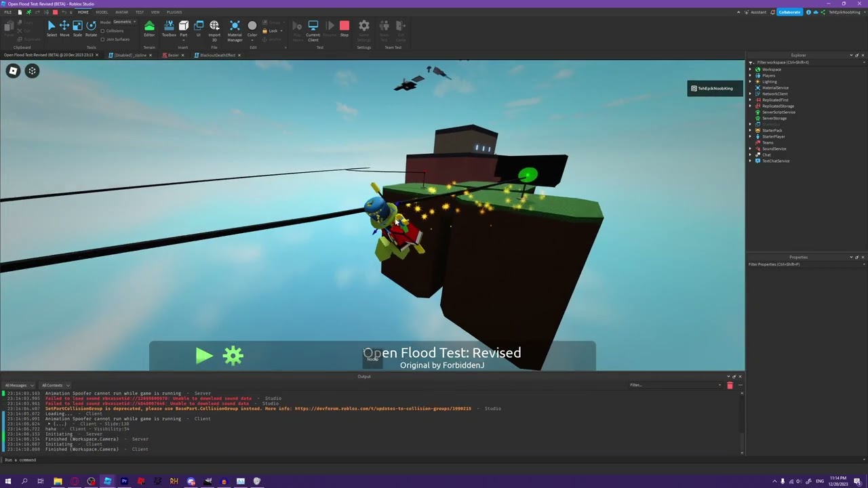Activate the Rotate tool
868x488 pixels.
(x=91, y=28)
